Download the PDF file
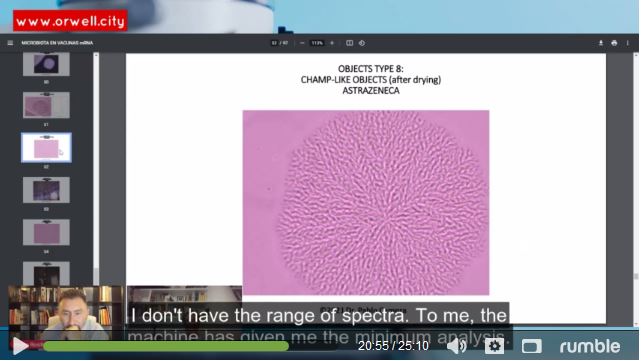641x361 pixels. 601,43
